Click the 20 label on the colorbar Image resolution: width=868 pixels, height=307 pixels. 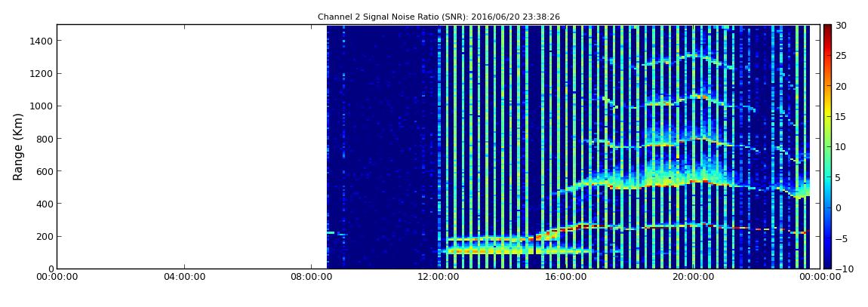[x=842, y=86]
